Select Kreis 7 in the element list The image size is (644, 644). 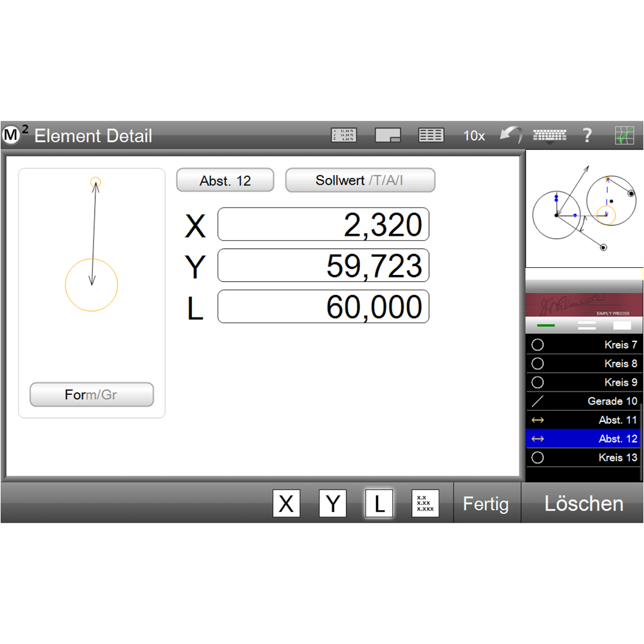click(583, 345)
